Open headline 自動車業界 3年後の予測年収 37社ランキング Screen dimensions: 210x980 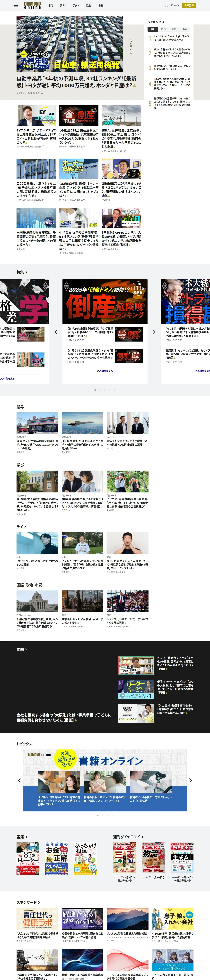pos(76,82)
